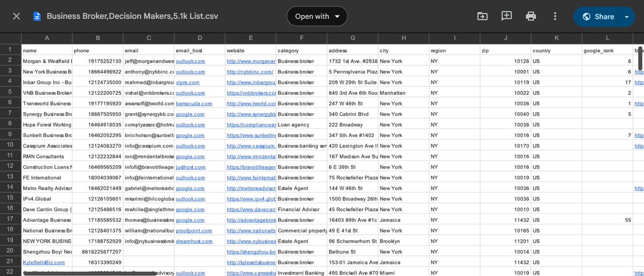Select column L header
Image resolution: width=644 pixels, height=276 pixels.
tap(608, 38)
